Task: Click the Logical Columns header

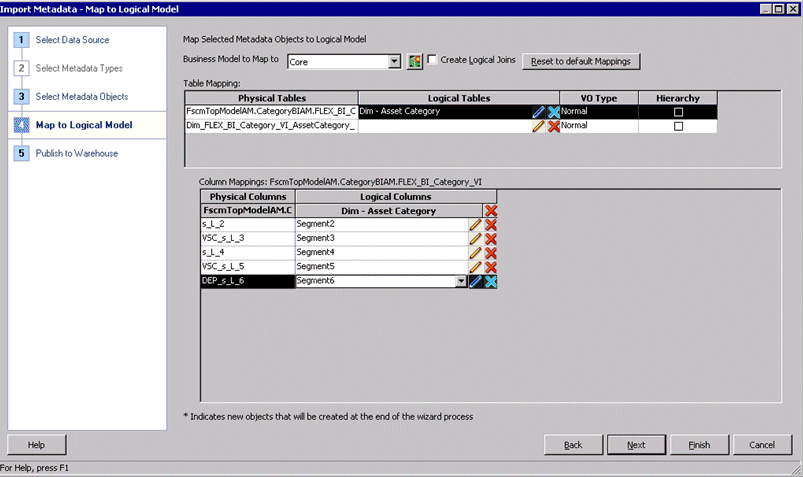Action: point(395,197)
